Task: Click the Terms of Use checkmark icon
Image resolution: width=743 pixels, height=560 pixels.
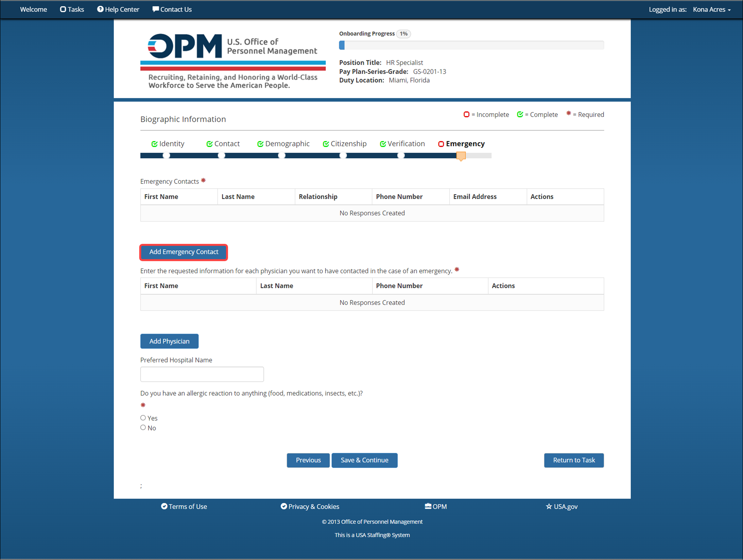Action: pos(164,506)
